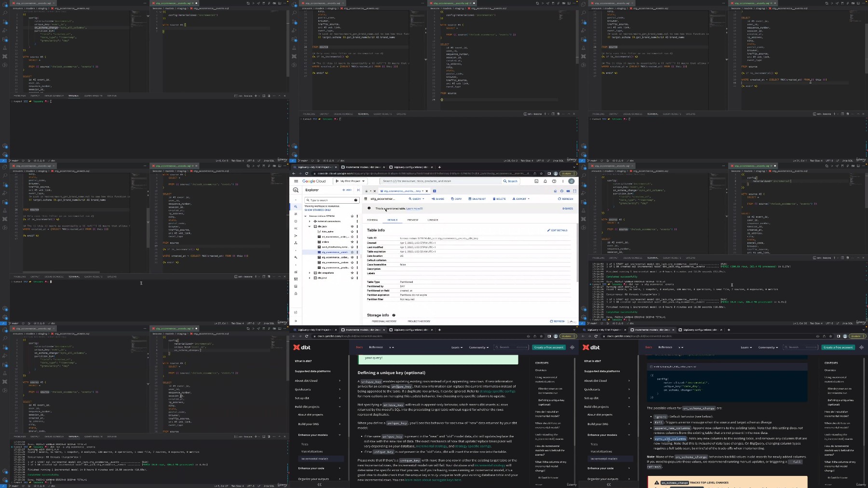This screenshot has width=868, height=488.
Task: Open a new BigQuery query tab with plus icon
Action: tap(434, 191)
